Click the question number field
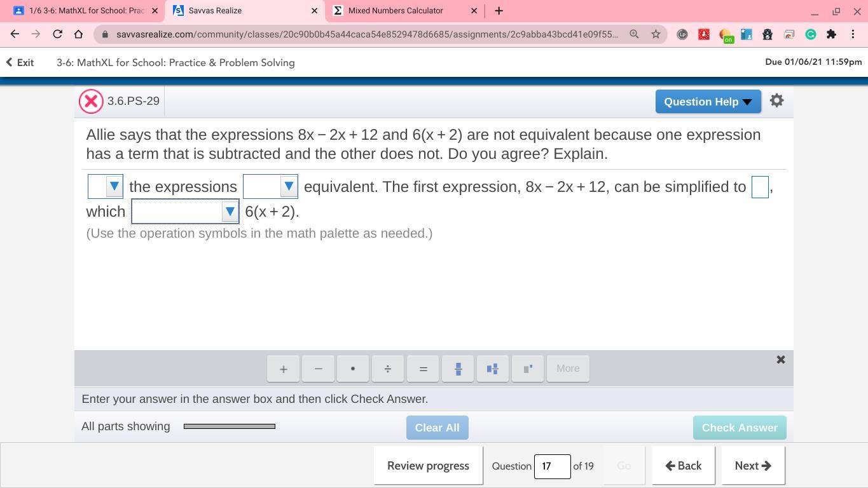Viewport: 868px width, 488px height. pyautogui.click(x=552, y=466)
